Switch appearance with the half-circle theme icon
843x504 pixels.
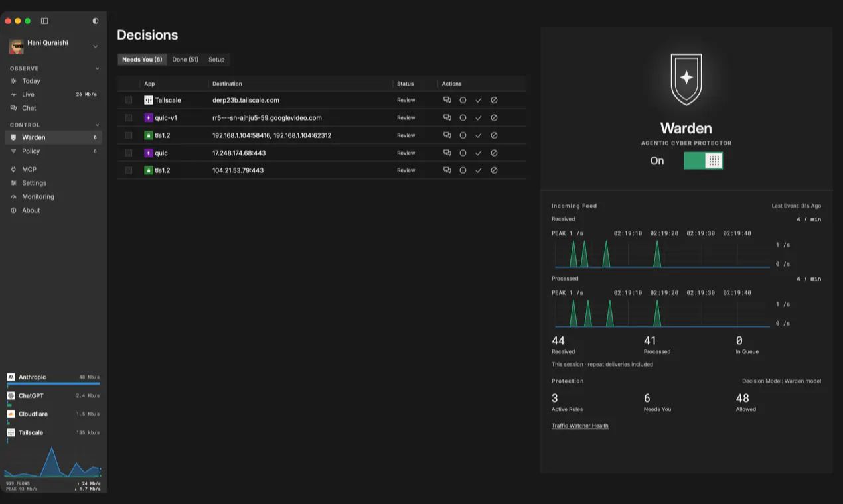96,21
